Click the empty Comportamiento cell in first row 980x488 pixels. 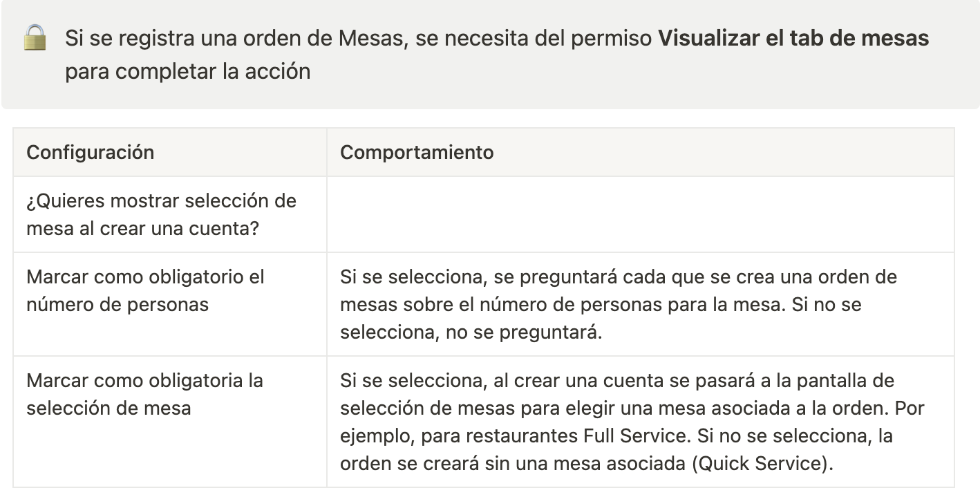tap(640, 214)
